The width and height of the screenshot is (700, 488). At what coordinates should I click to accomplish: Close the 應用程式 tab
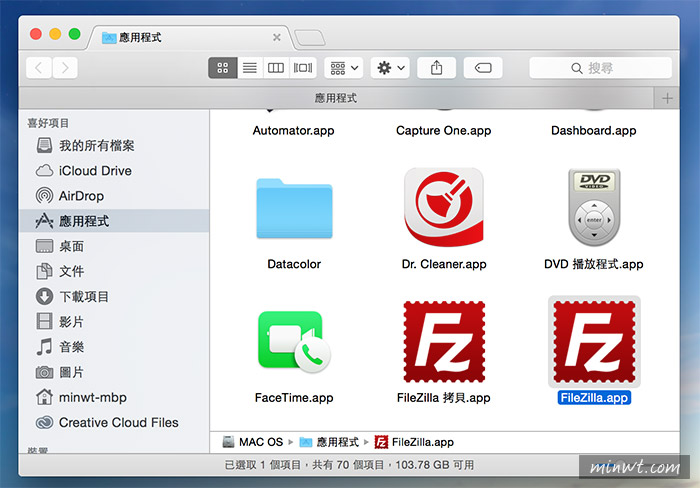277,38
